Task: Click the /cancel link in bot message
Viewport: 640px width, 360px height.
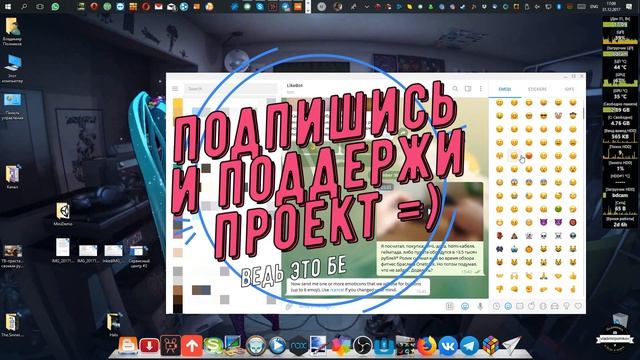Action: [x=337, y=289]
